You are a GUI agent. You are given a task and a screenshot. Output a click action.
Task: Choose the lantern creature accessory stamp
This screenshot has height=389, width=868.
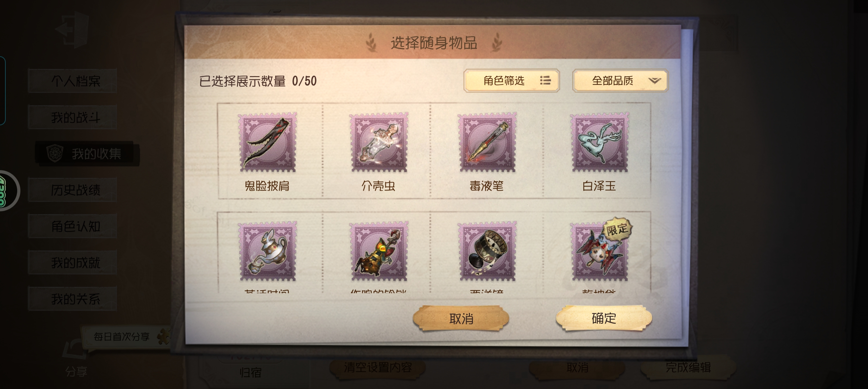pyautogui.click(x=379, y=251)
